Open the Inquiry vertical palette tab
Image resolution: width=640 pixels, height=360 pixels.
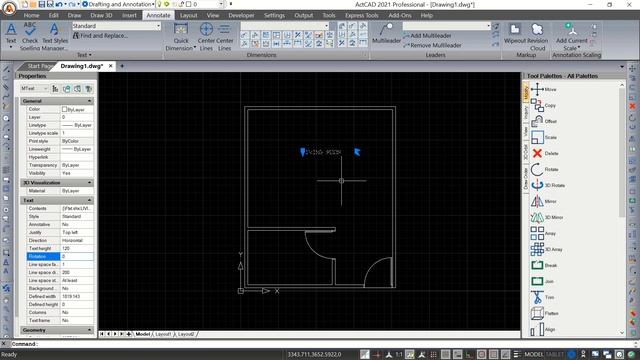526,113
